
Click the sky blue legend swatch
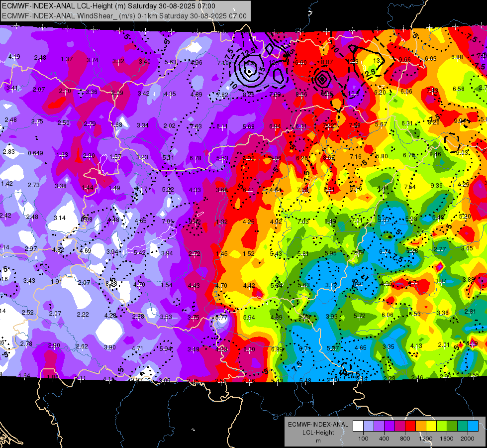(473, 426)
